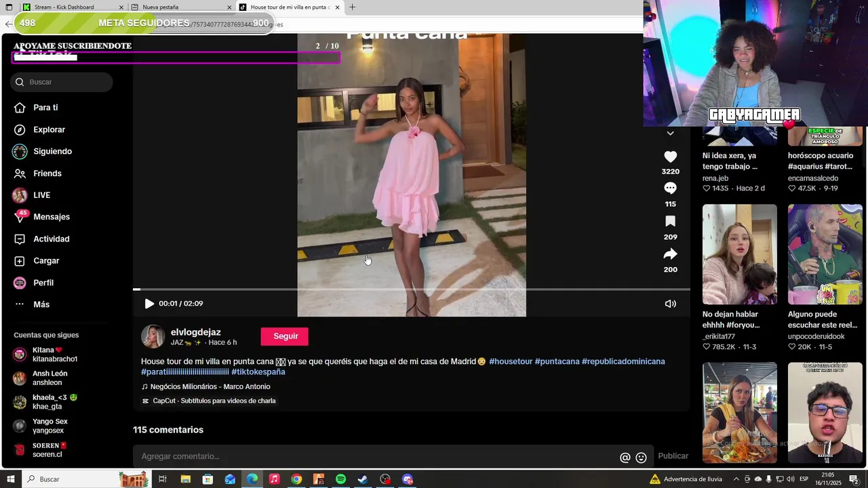Open Siguiendo feed
This screenshot has width=868, height=488.
[x=52, y=151]
